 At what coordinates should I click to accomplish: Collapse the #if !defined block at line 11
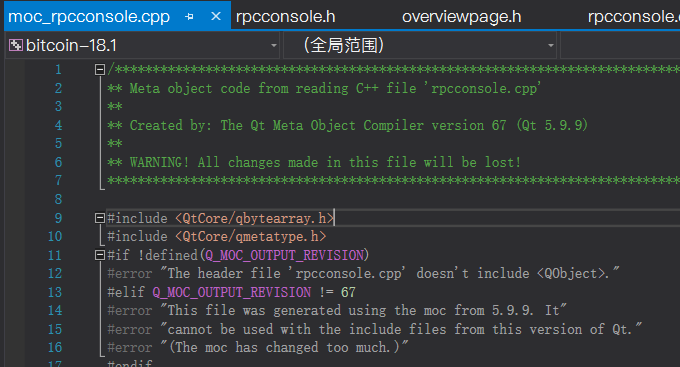(100, 255)
